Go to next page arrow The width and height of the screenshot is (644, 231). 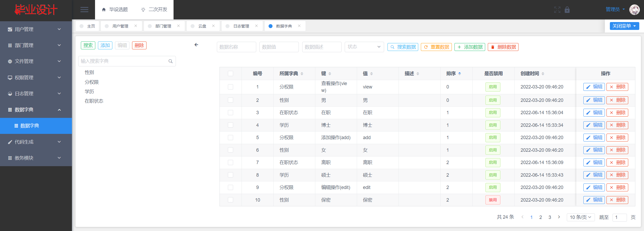point(559,217)
